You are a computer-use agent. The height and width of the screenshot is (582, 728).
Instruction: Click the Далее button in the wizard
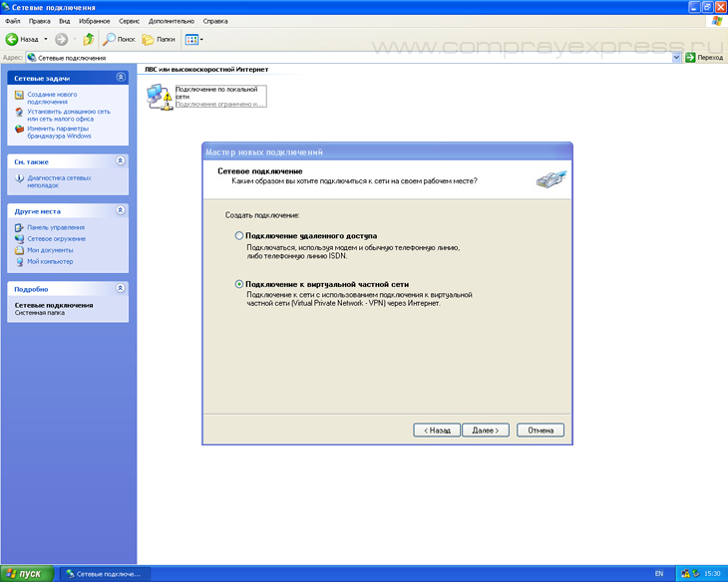[488, 431]
